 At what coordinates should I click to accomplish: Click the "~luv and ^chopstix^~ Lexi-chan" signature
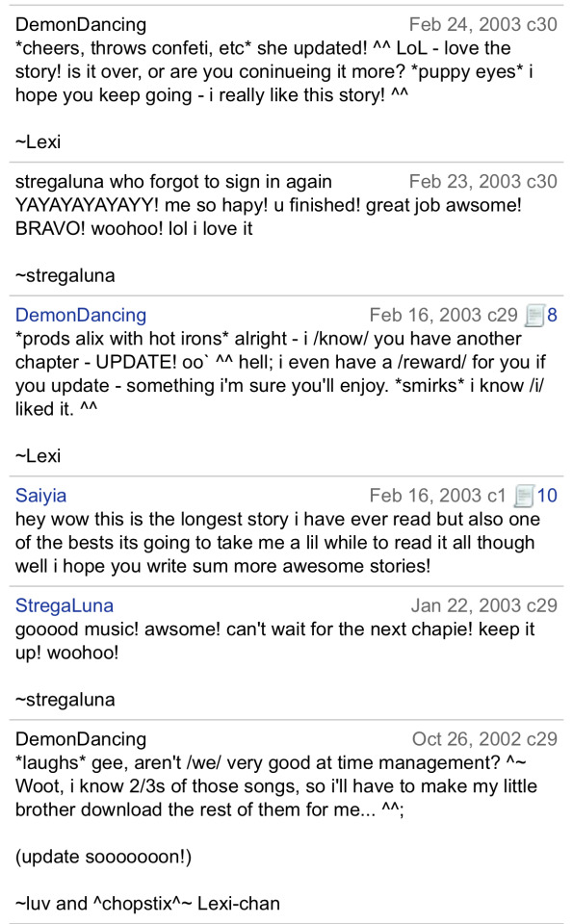coord(147,903)
